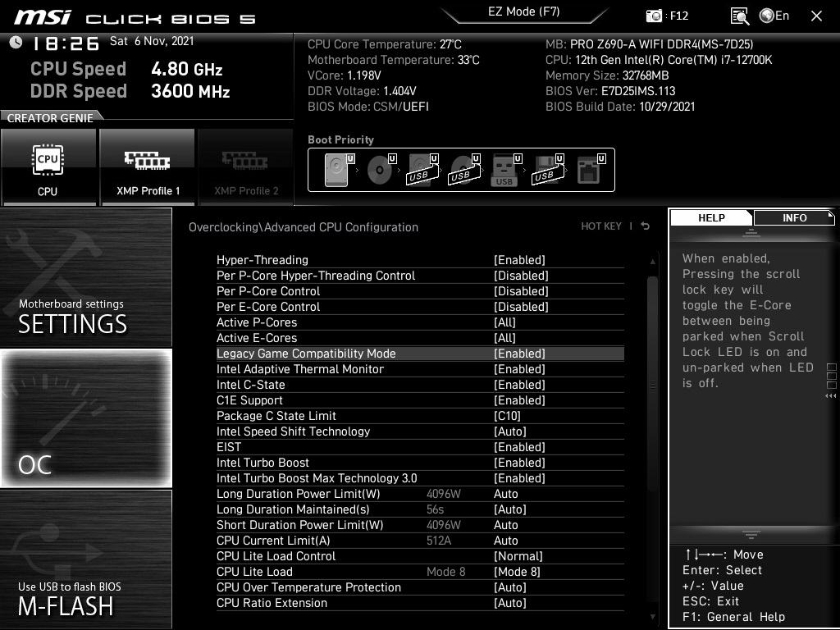This screenshot has height=630, width=840.
Task: Click the clock icon beside the time
Action: tap(16, 42)
